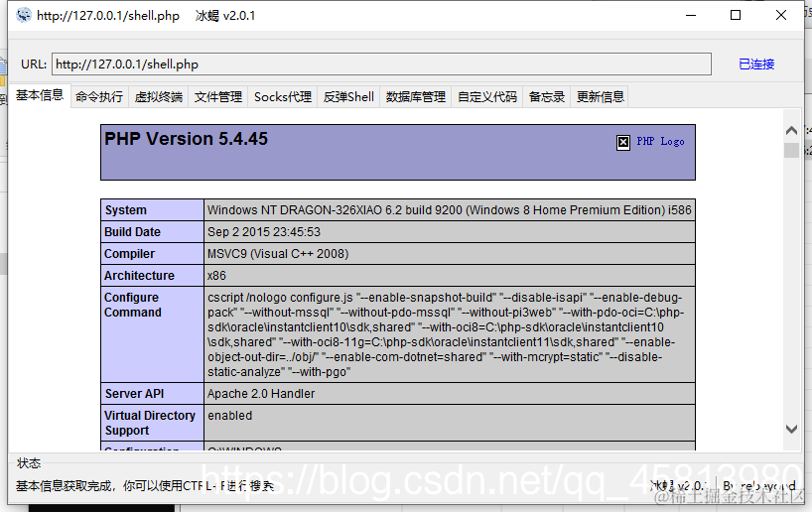Click the Build Date row label
This screenshot has height=512, width=812.
coord(133,232)
